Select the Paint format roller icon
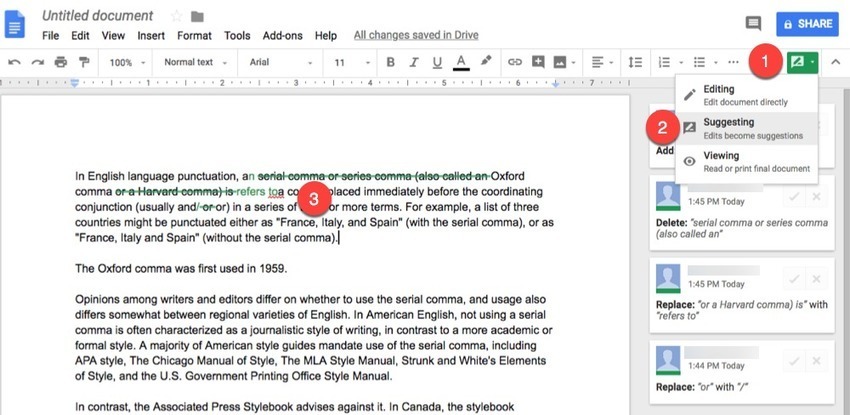 [x=83, y=62]
